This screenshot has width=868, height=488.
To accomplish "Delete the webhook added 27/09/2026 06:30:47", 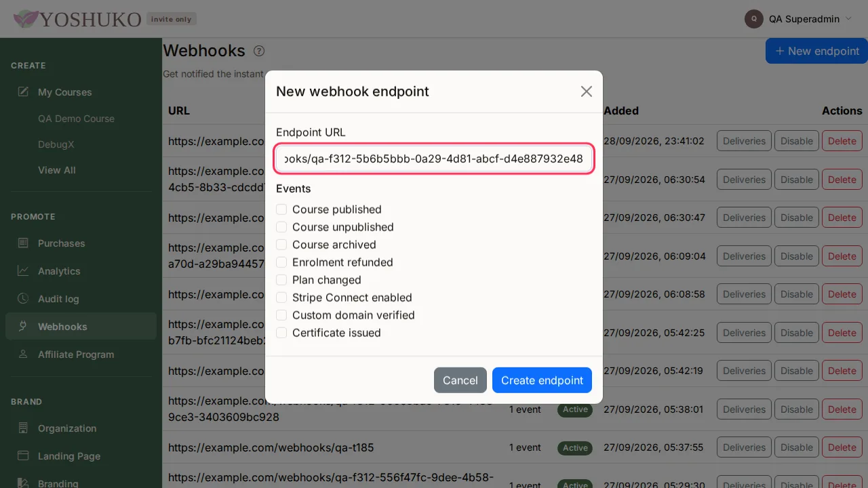I will (842, 218).
